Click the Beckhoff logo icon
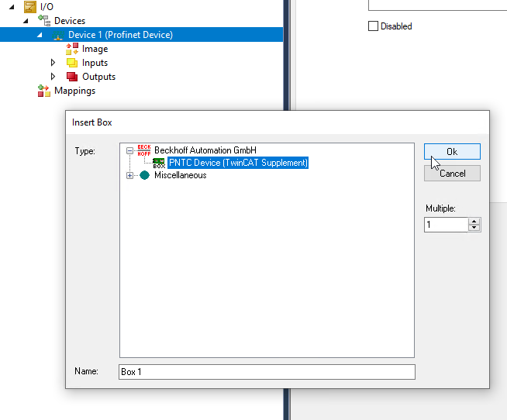The image size is (507, 420). pyautogui.click(x=144, y=150)
